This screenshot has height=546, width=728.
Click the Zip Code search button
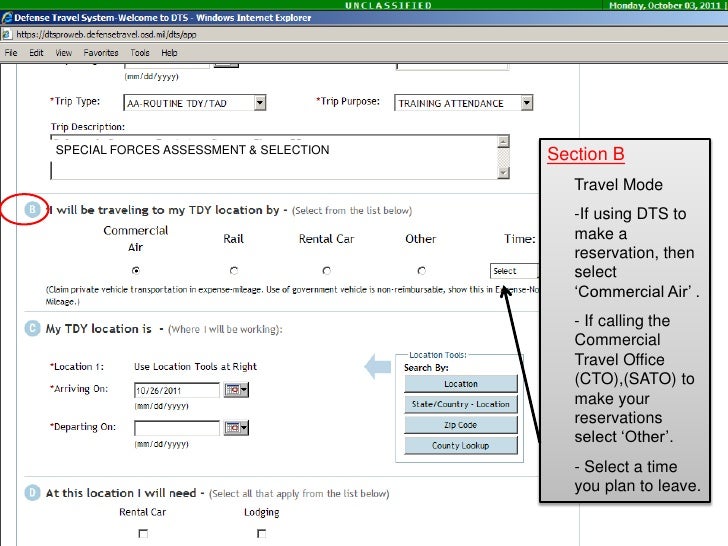click(x=461, y=425)
